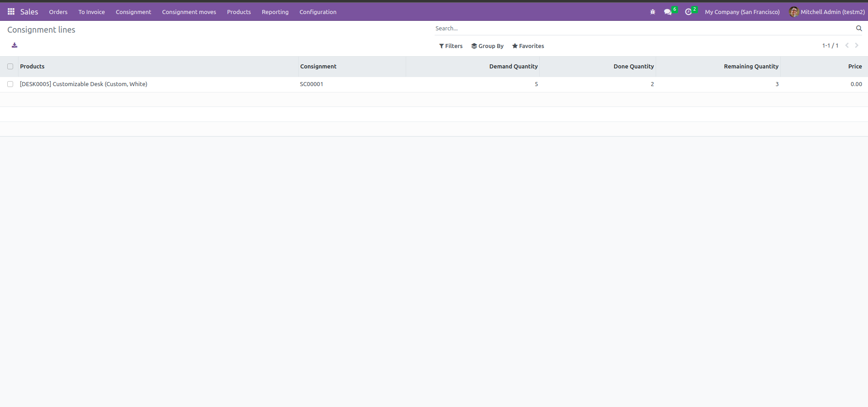Select the DESK0005 row checkbox
The image size is (868, 407).
[x=10, y=84]
